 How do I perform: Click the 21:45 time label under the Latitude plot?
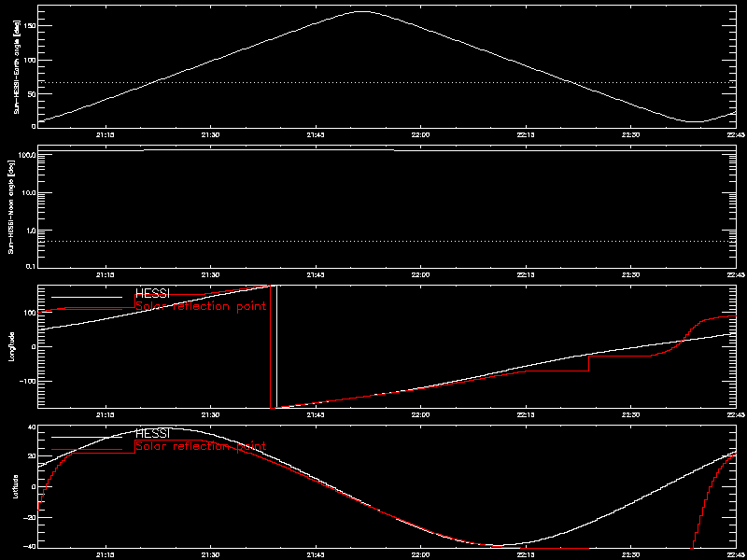tap(316, 554)
